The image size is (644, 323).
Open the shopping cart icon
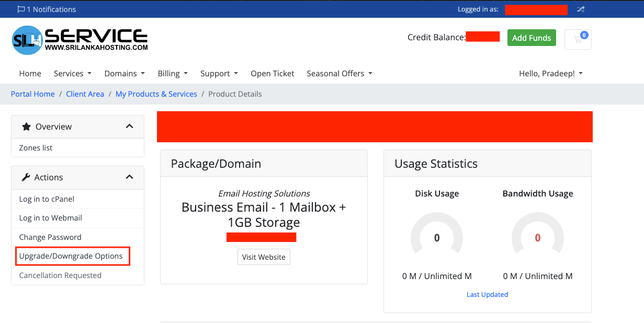(578, 39)
